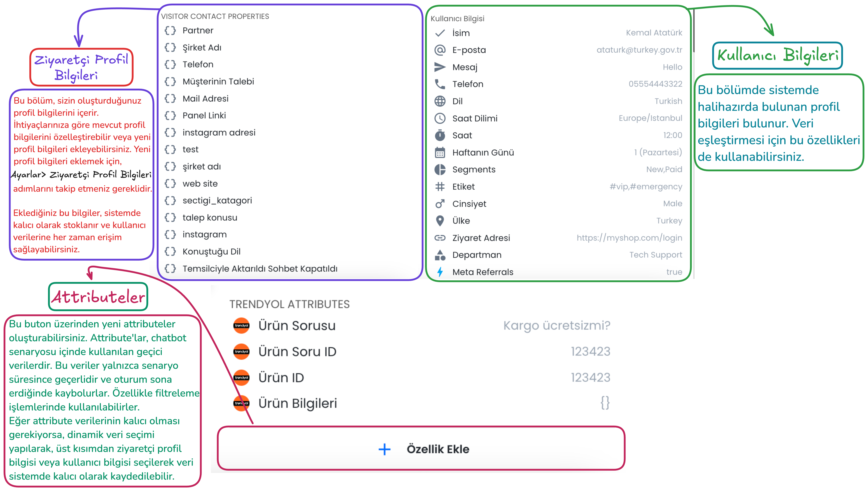Select the Ürün Bilgileri attribute row
Screen dimensions: 868x491
click(x=421, y=403)
